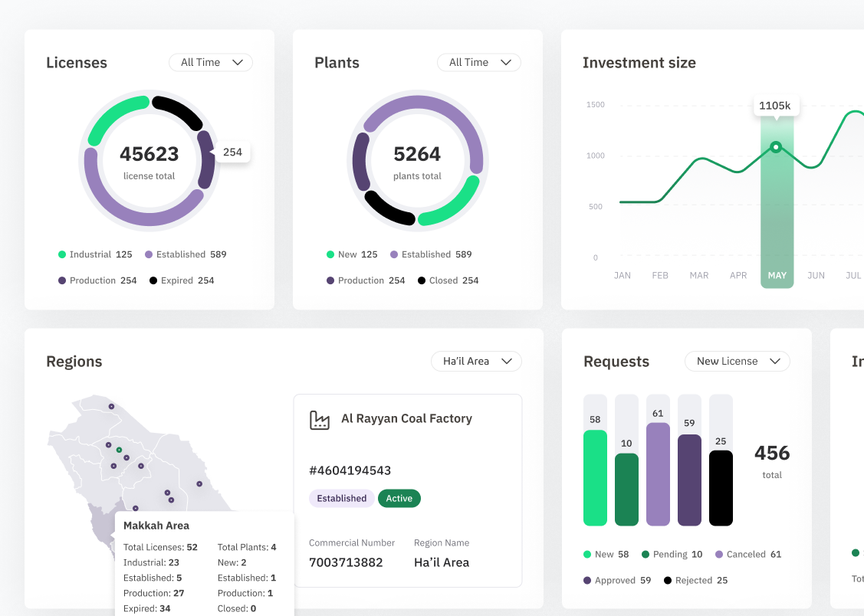Click the northernmost purple marker on the map
The height and width of the screenshot is (616, 864).
(111, 406)
